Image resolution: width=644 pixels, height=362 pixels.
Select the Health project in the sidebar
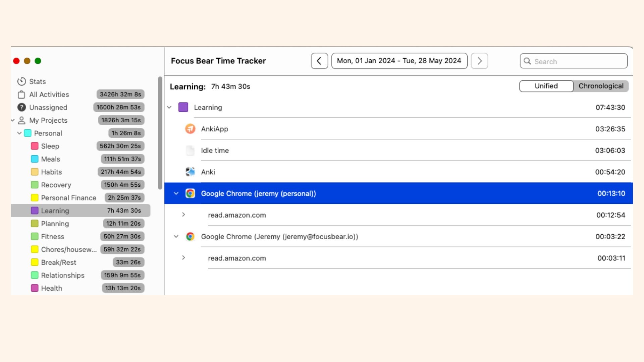pos(52,288)
